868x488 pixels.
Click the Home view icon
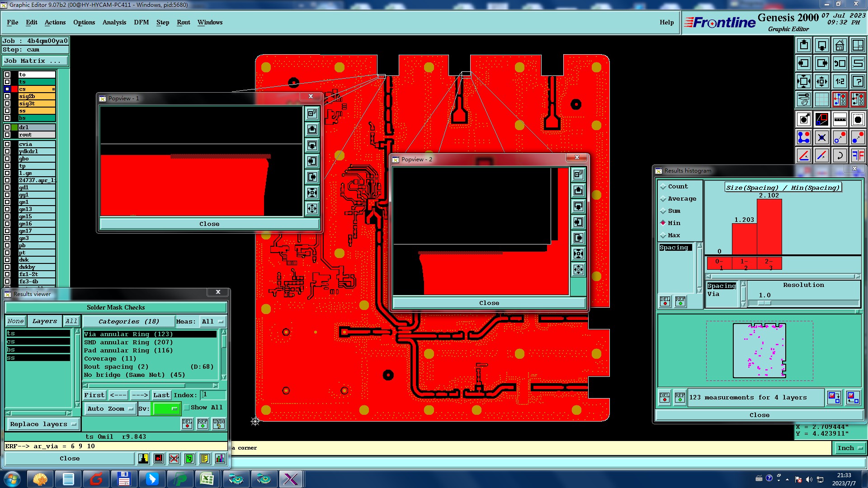point(840,45)
